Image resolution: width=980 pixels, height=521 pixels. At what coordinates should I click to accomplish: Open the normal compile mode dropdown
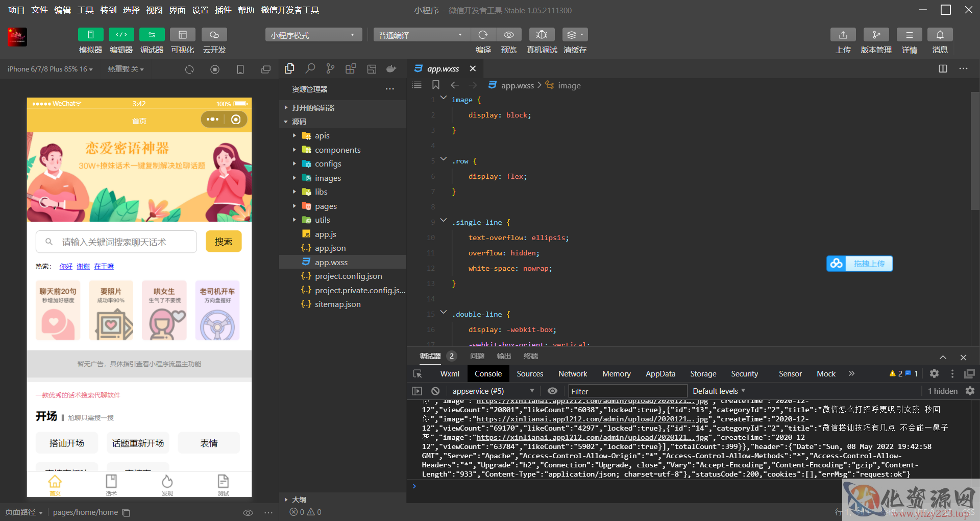(422, 35)
